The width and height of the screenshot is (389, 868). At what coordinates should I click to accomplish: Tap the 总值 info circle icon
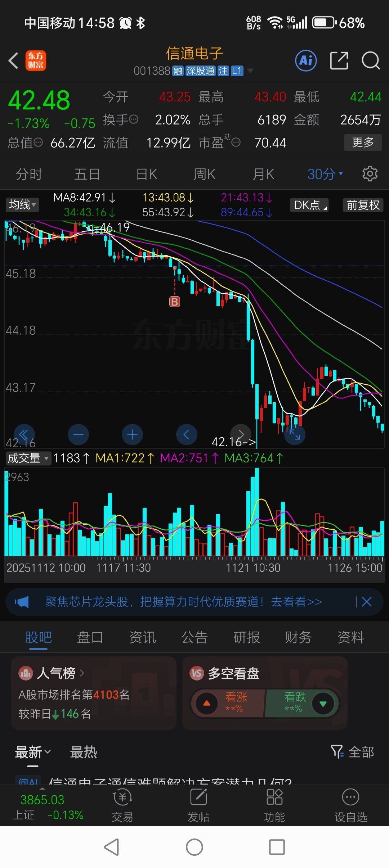point(38,143)
